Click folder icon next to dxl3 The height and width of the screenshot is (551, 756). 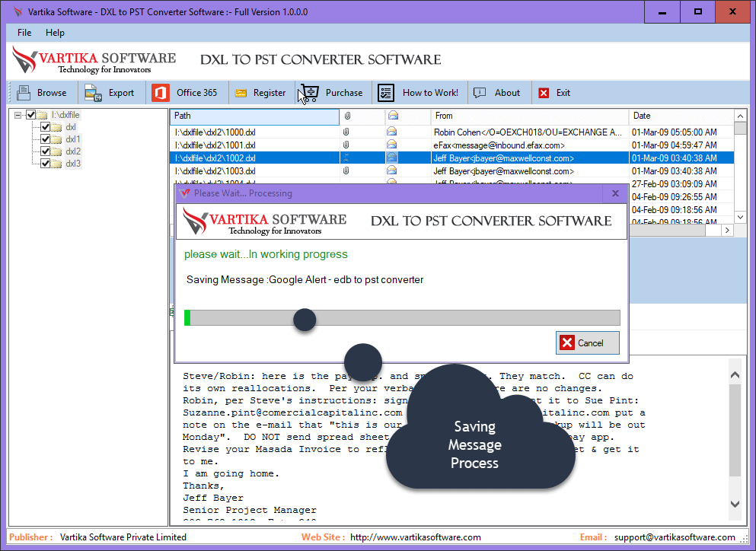click(x=57, y=164)
